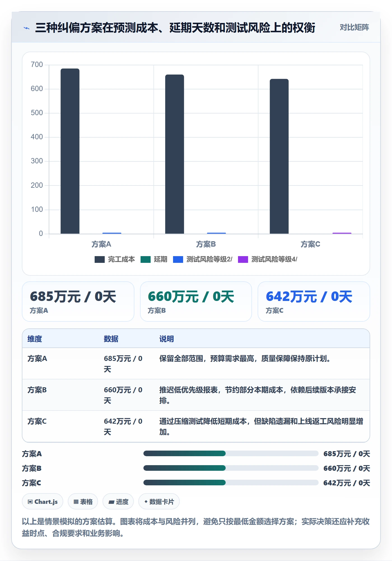Click description starting 通过压缩测试
Screen dimensions: 392x561
click(261, 426)
